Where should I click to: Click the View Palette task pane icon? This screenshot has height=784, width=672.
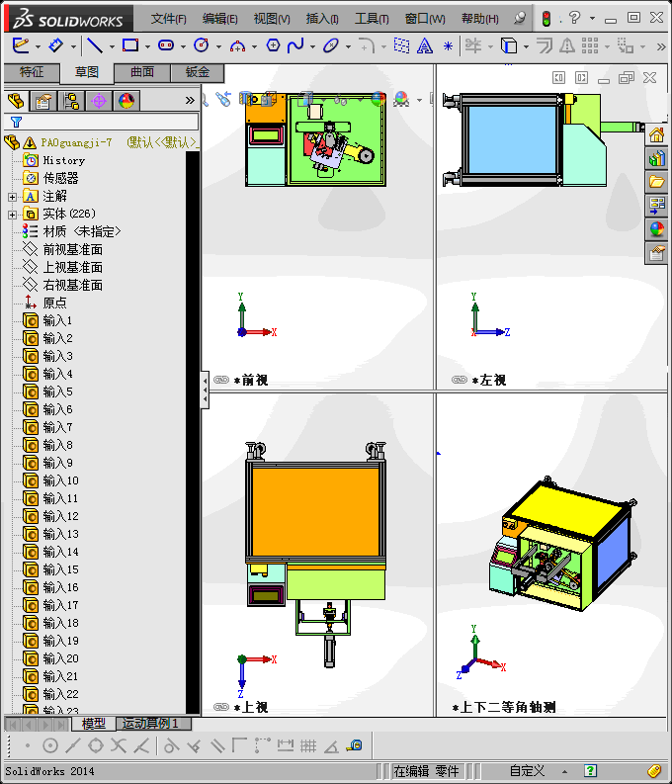656,206
